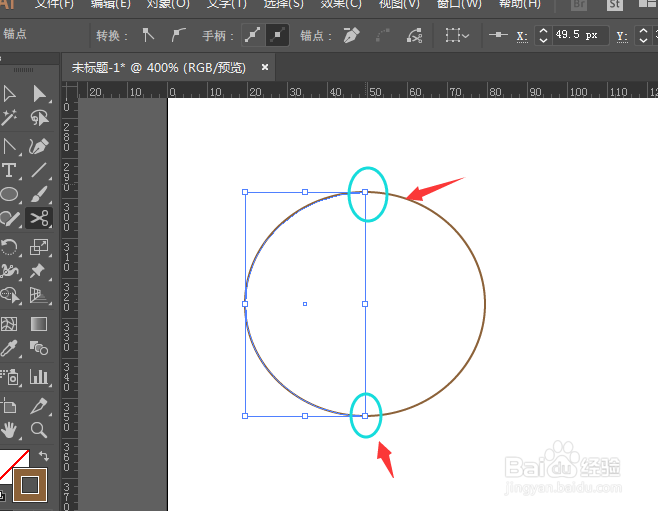658x511 pixels.
Task: Open the 视图(V) menu
Action: pyautogui.click(x=399, y=4)
